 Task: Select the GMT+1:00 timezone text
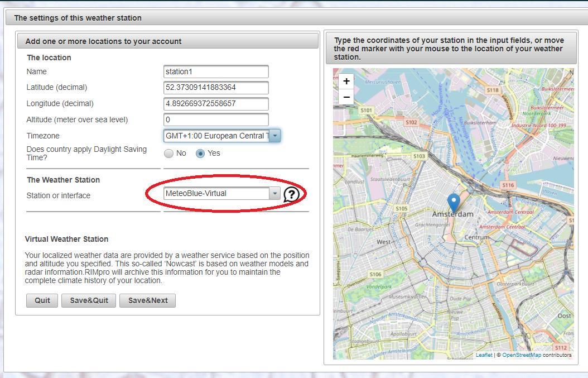[x=218, y=135]
